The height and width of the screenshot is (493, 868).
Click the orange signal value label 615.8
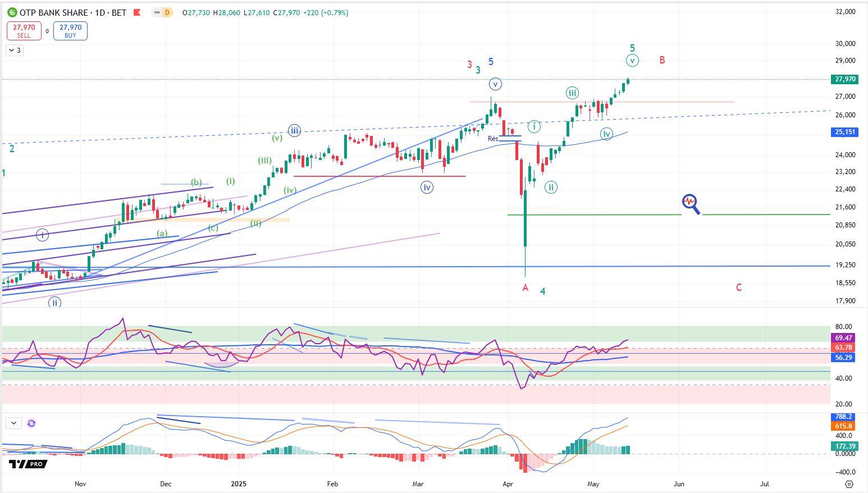click(843, 427)
